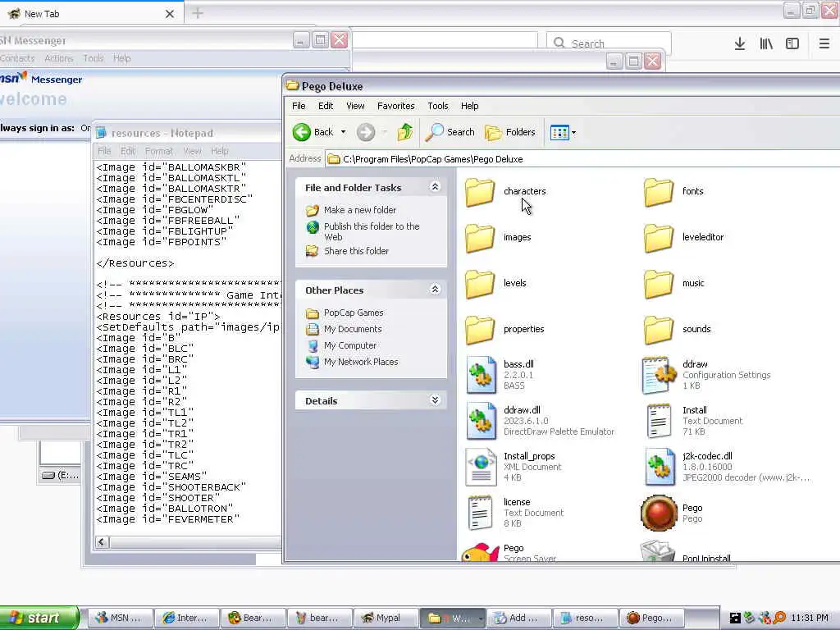The image size is (840, 630).
Task: Click the browser Search box
Action: point(609,43)
